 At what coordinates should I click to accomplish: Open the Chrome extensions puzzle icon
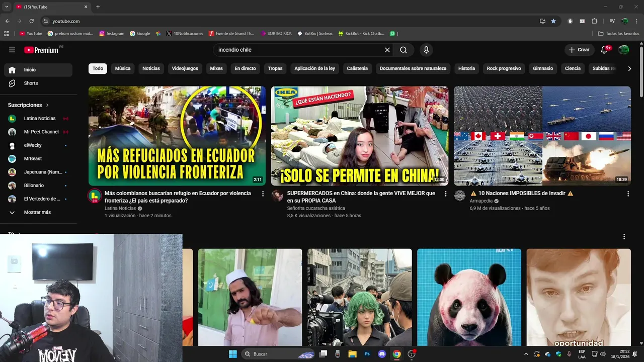pos(594,21)
